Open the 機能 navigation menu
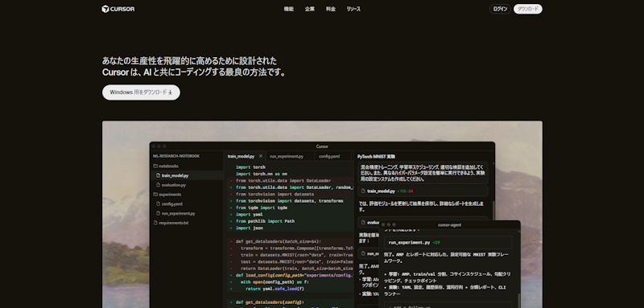644x308 pixels. (x=289, y=9)
